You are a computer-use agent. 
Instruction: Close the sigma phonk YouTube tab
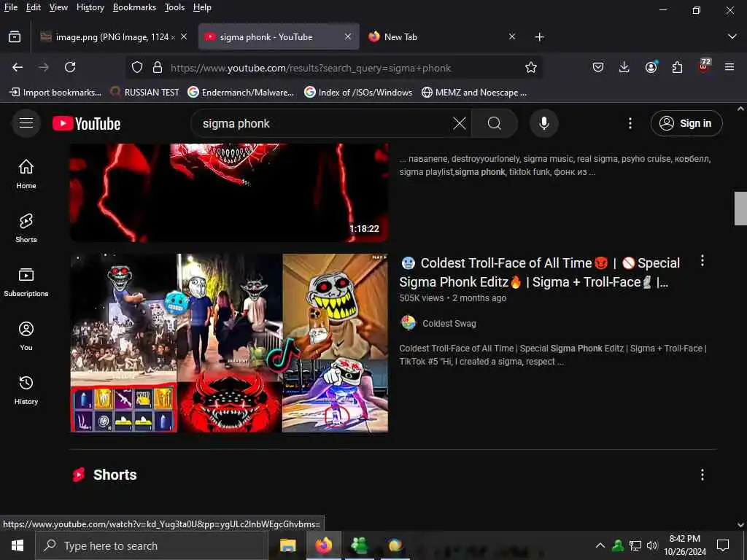(x=348, y=36)
